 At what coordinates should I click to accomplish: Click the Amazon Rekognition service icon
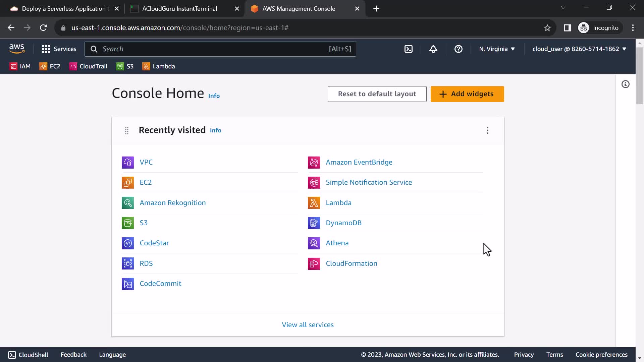(127, 203)
